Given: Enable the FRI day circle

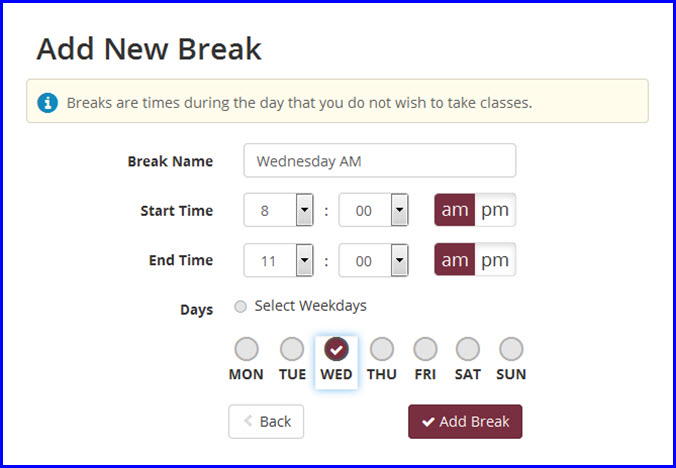Looking at the screenshot, I should (x=425, y=349).
